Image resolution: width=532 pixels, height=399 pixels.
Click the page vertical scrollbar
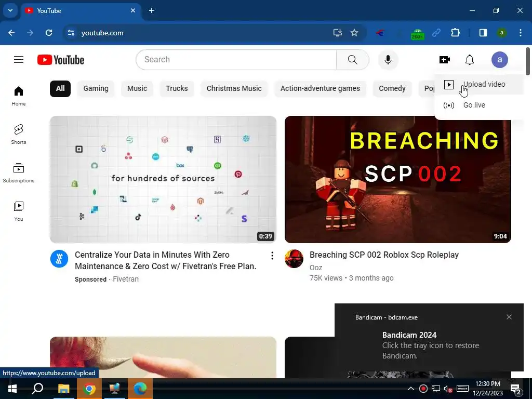528,61
